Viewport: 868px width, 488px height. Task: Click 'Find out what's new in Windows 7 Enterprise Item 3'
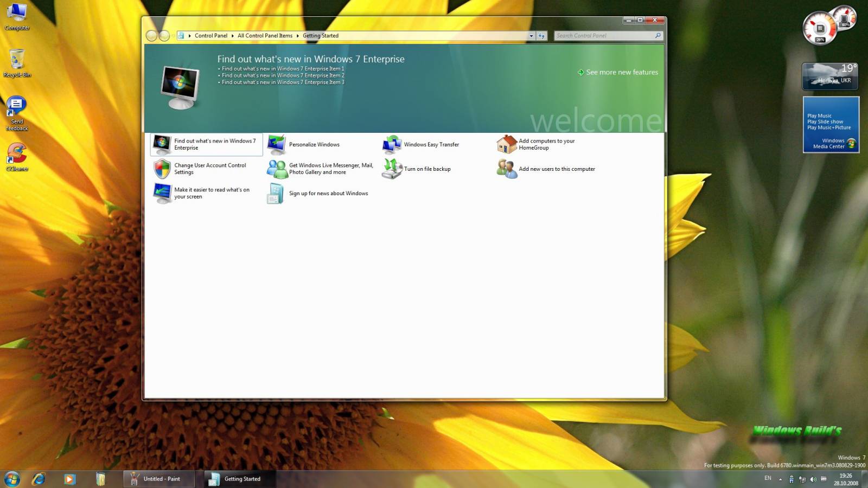[x=283, y=82]
